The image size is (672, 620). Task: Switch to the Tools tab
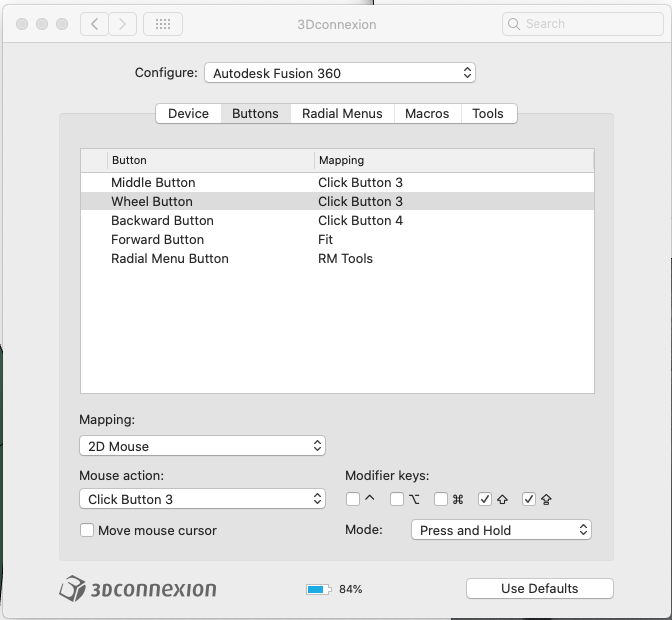(x=488, y=114)
